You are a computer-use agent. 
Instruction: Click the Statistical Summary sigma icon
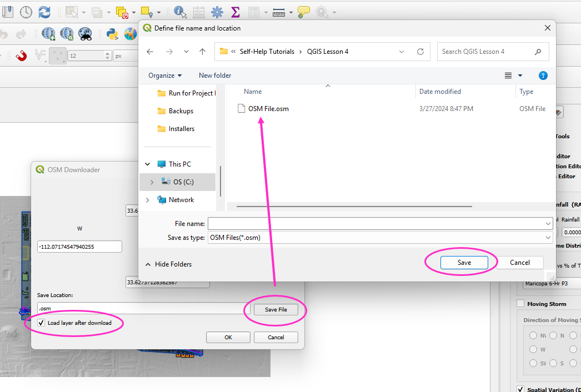(235, 12)
